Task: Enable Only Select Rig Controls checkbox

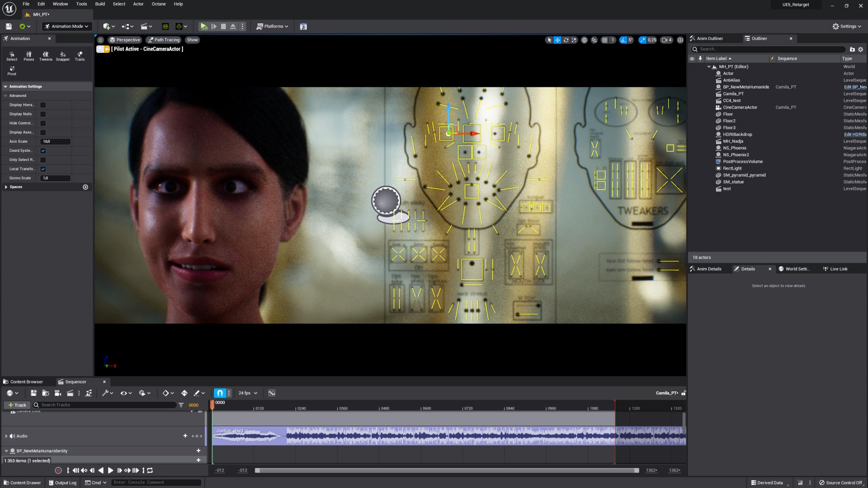Action: click(x=43, y=160)
